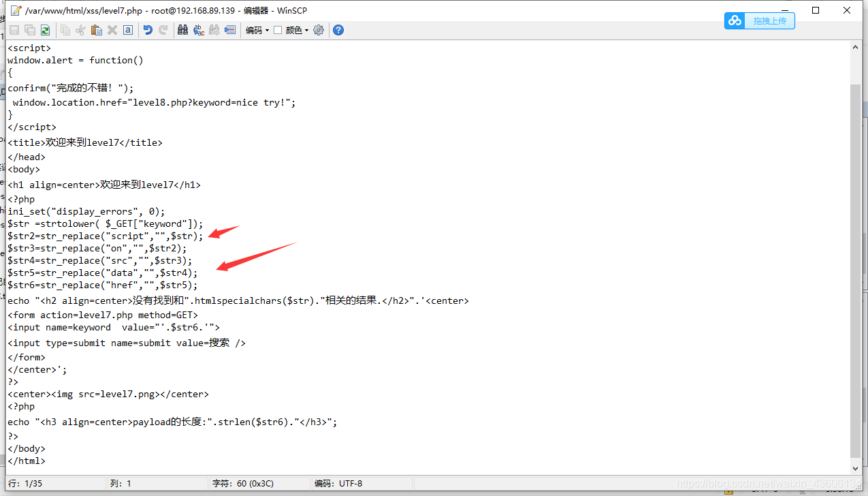Click the <input type=submit> line
This screenshot has width=868, height=496.
[127, 343]
